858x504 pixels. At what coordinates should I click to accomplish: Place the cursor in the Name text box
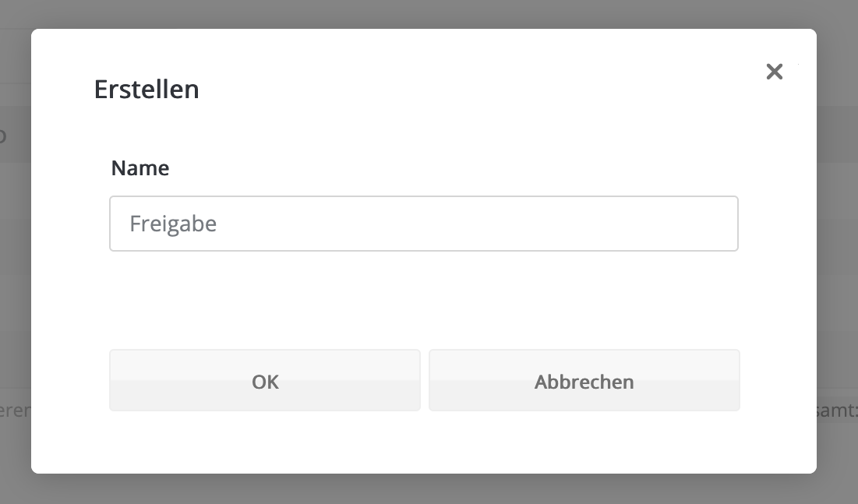(423, 224)
